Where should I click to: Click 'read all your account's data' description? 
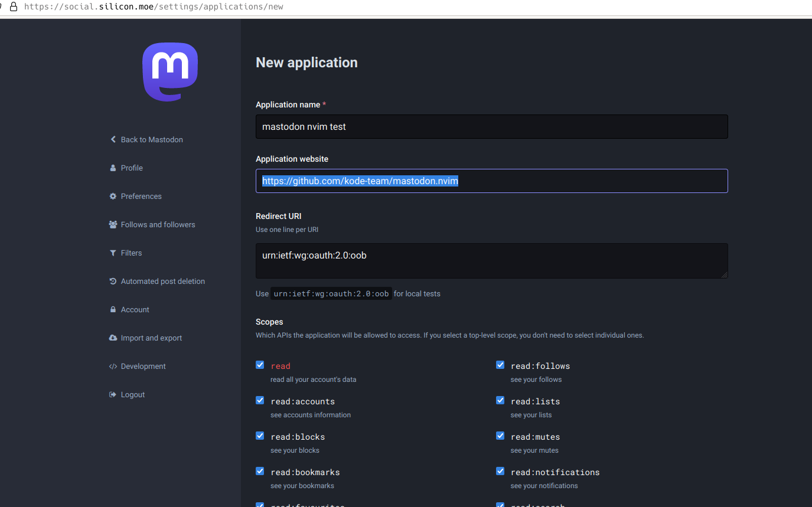314,380
